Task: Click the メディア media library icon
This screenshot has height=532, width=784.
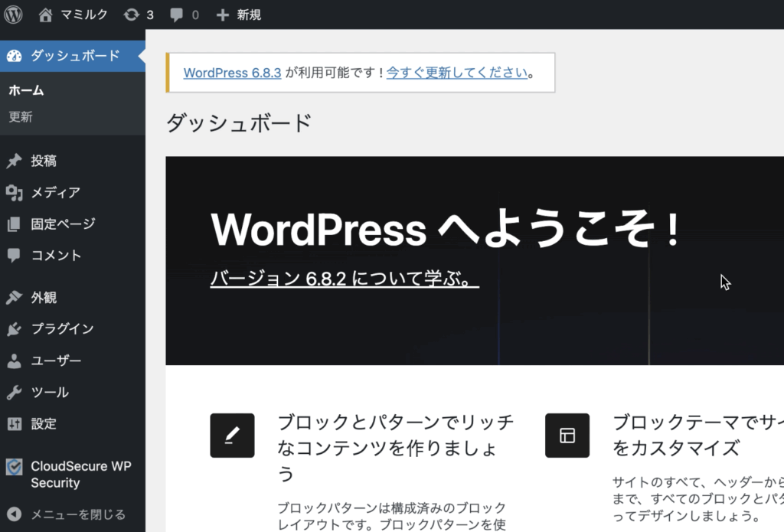Action: point(14,193)
